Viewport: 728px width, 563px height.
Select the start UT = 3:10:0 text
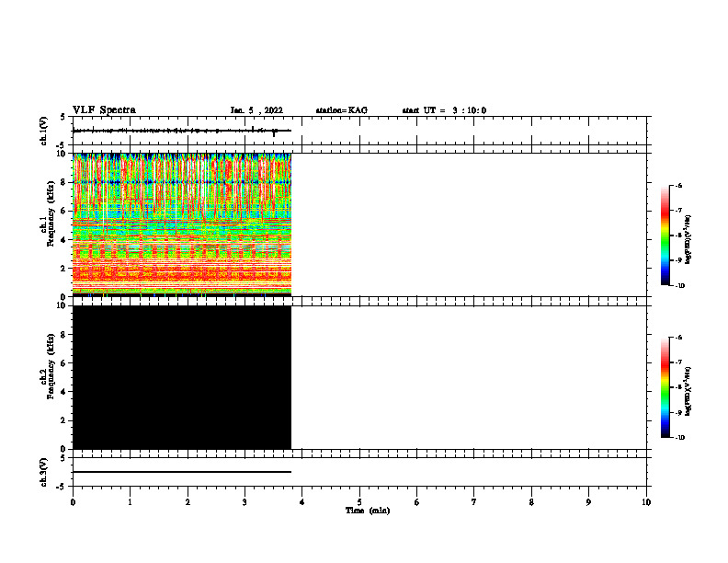pos(444,110)
